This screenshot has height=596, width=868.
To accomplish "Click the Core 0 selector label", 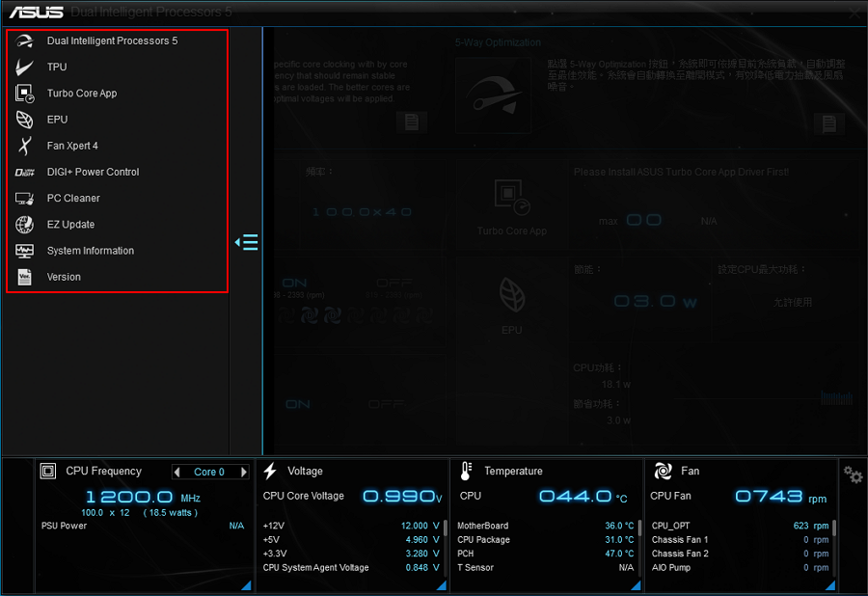I will [209, 472].
